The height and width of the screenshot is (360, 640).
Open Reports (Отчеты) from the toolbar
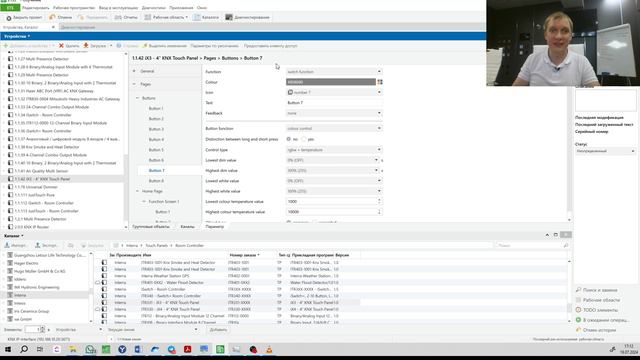(x=126, y=17)
